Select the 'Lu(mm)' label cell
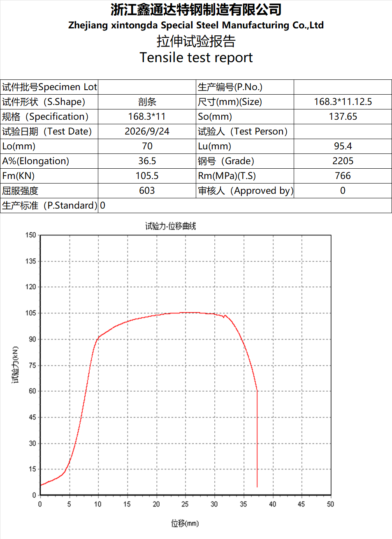Image resolution: width=392 pixels, height=539 pixels. pos(245,146)
